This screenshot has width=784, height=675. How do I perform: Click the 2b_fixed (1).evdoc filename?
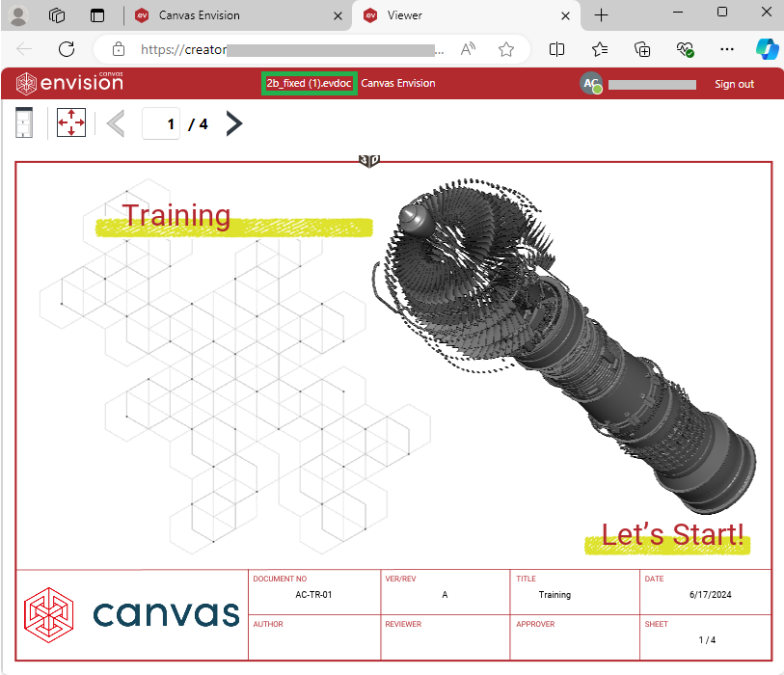tap(309, 84)
